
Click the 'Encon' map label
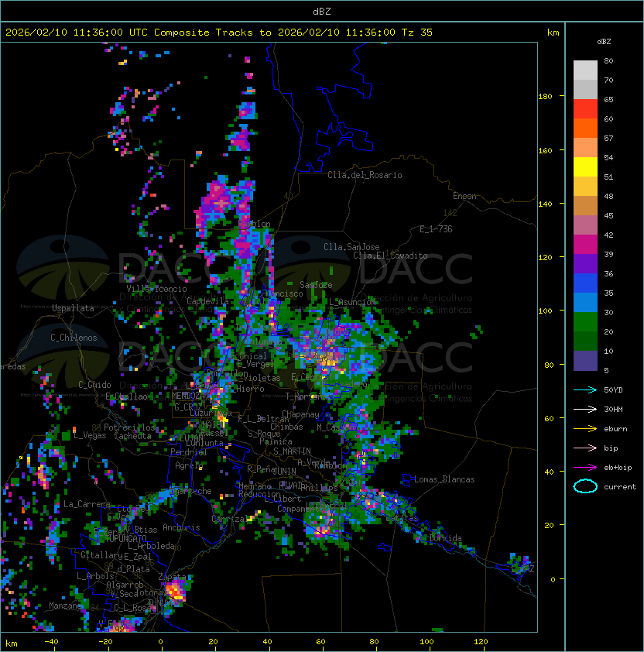click(464, 196)
